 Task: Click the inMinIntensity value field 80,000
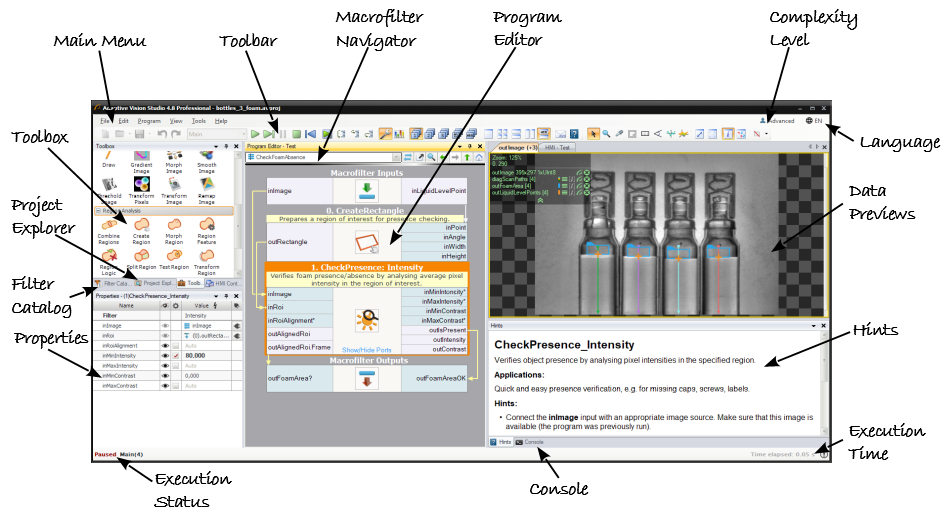point(195,355)
